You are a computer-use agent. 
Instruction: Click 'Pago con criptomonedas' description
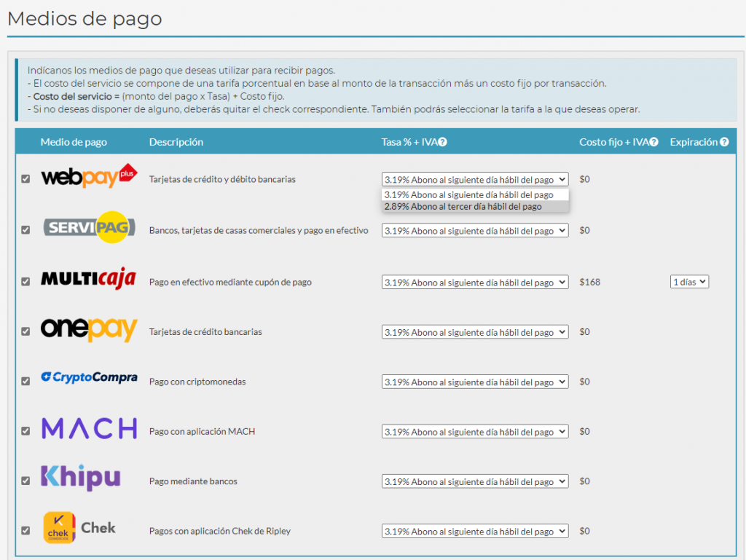coord(197,382)
